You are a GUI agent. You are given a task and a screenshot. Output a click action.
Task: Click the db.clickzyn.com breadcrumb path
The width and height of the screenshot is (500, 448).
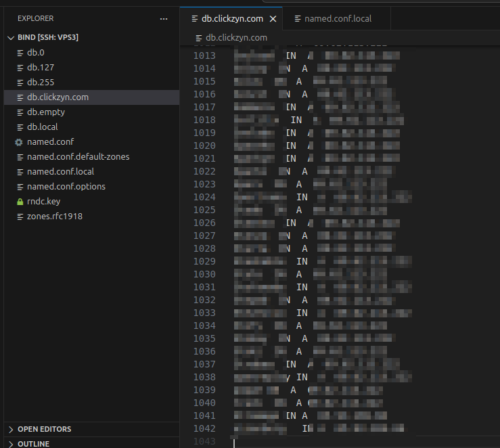[x=236, y=38]
